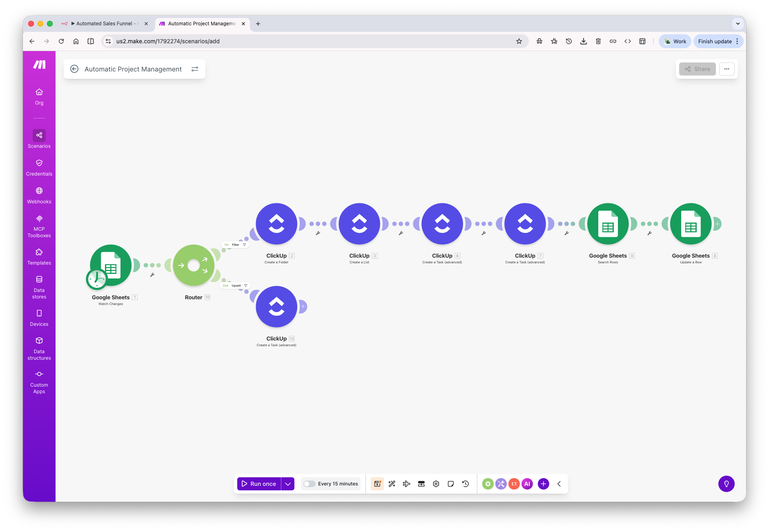Screen dimensions: 769x532
Task: Add a note using the notes icon
Action: point(451,483)
